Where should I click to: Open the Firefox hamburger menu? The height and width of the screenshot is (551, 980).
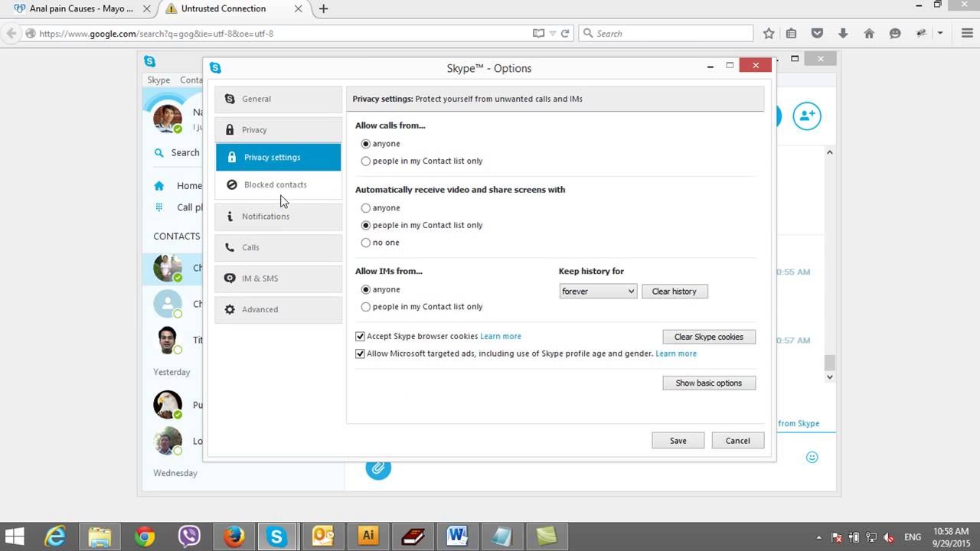965,34
